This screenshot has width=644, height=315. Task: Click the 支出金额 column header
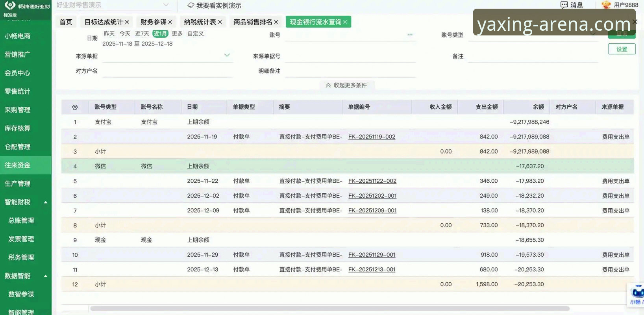pos(480,107)
